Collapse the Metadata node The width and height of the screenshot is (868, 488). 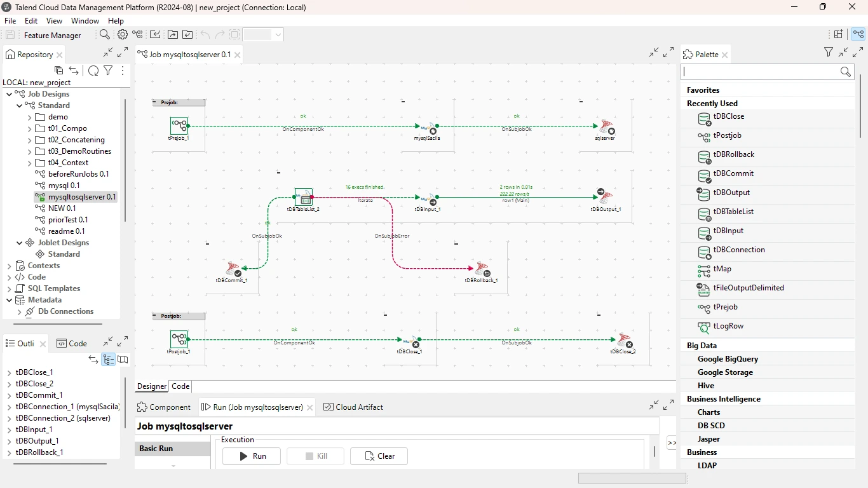(x=9, y=300)
